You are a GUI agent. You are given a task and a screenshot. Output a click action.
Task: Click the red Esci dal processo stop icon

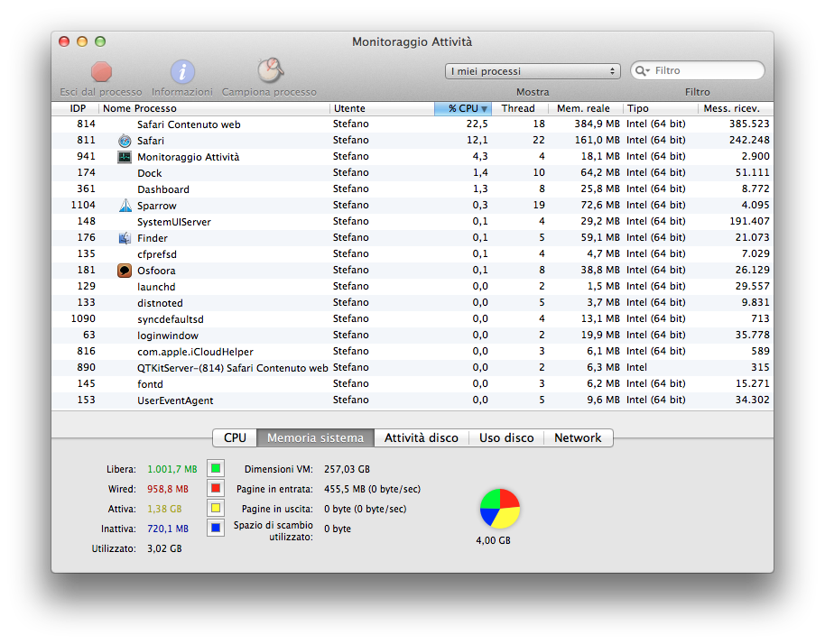pyautogui.click(x=101, y=71)
